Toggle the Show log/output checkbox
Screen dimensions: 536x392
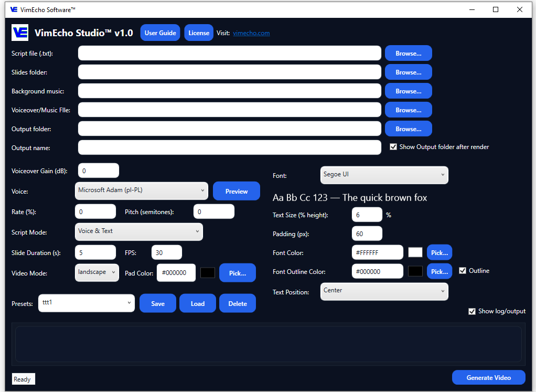coord(471,311)
